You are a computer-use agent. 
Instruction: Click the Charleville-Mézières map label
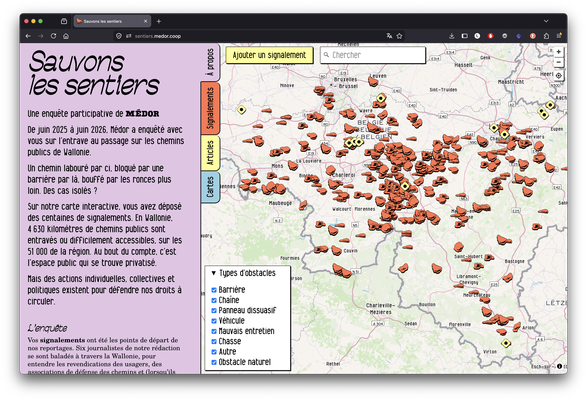[380, 309]
